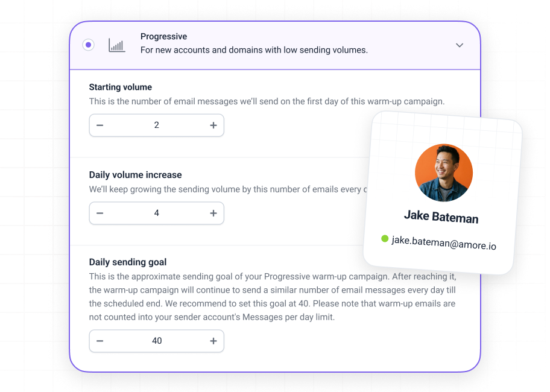Click the filled radio control near the chart icon
This screenshot has height=392, width=550.
point(88,45)
